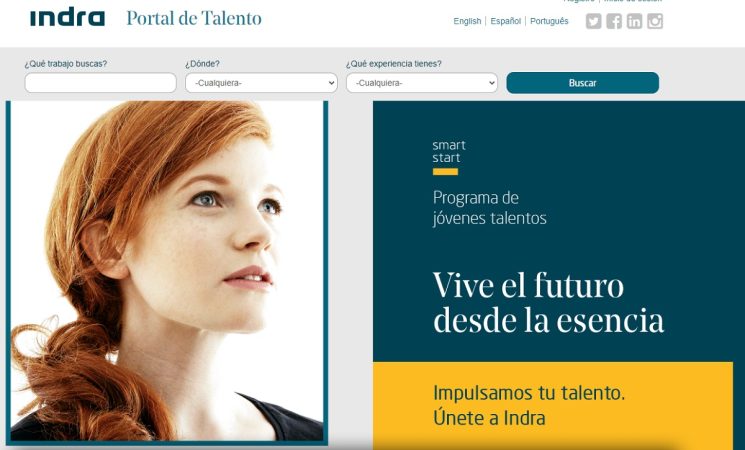Switch site language to English
Viewport: 745px width, 450px height.
[467, 21]
